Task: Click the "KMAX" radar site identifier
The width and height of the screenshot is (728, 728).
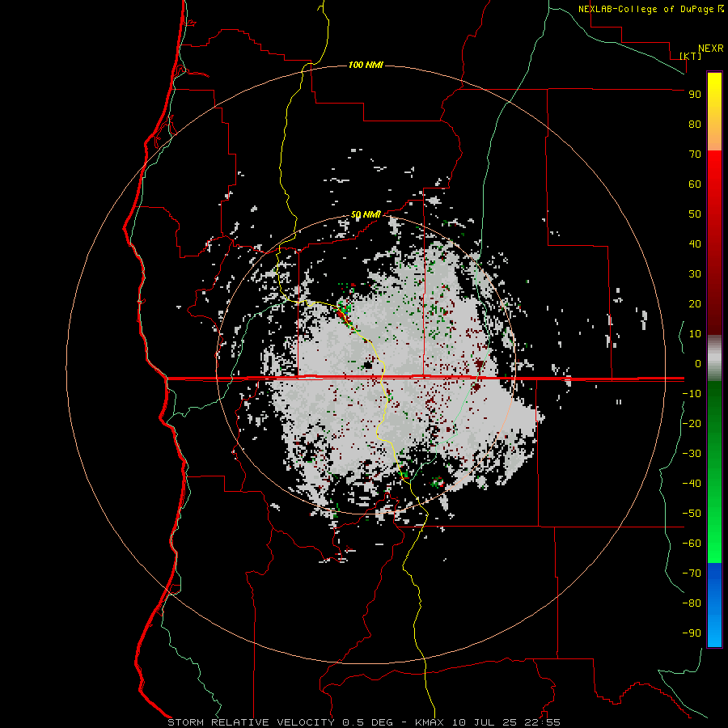Action: pos(429,722)
